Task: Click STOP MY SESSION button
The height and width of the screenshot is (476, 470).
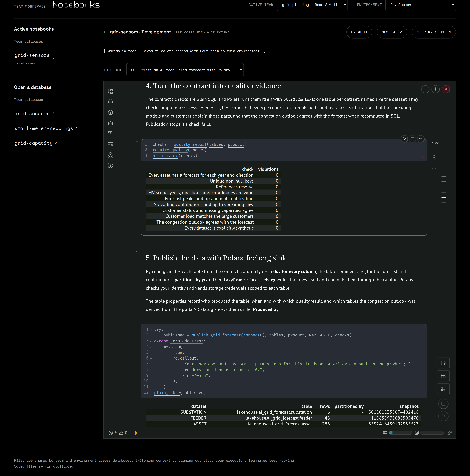Action: (434, 32)
